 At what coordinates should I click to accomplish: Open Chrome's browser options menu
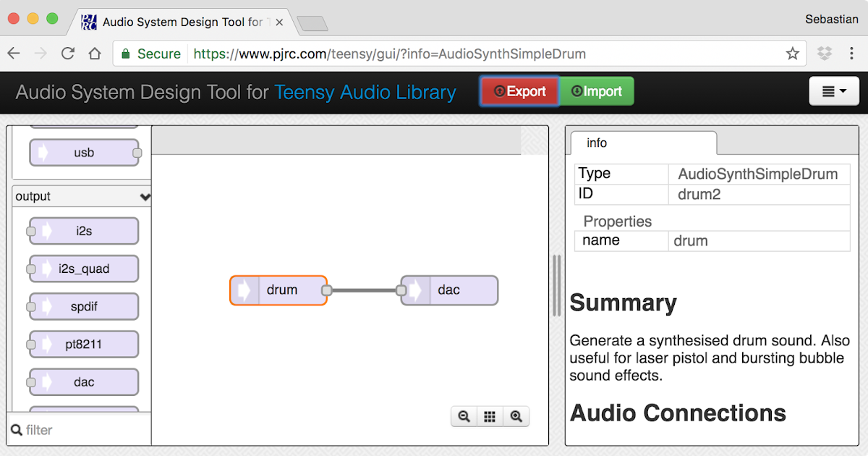click(x=851, y=53)
